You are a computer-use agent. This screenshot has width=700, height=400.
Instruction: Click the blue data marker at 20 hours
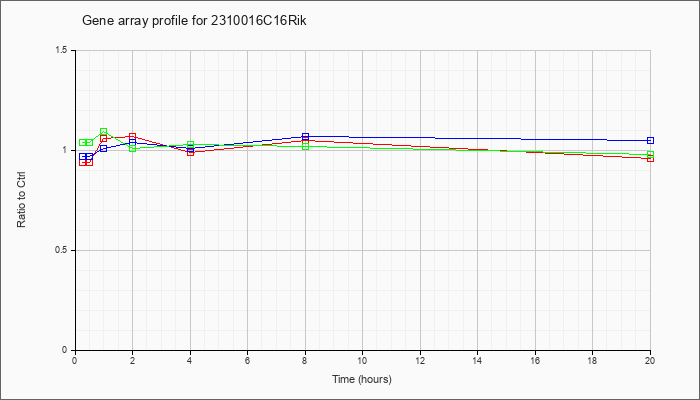pos(650,141)
